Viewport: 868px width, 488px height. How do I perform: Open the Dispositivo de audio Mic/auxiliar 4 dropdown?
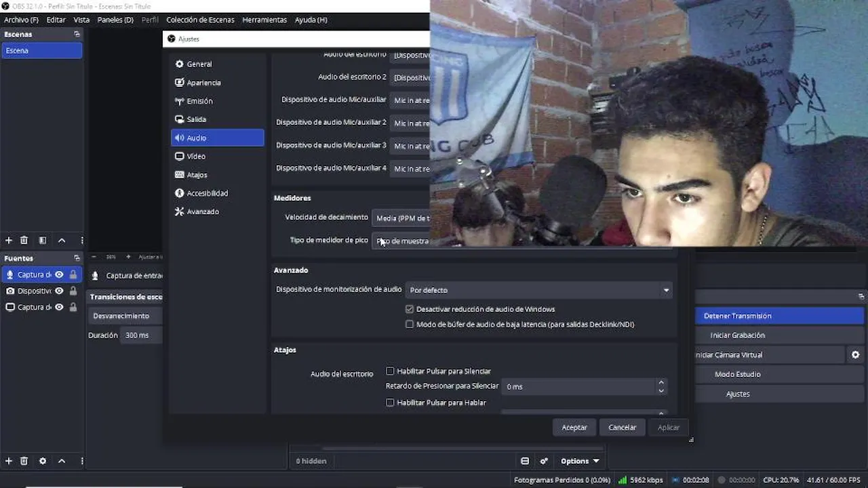click(410, 168)
